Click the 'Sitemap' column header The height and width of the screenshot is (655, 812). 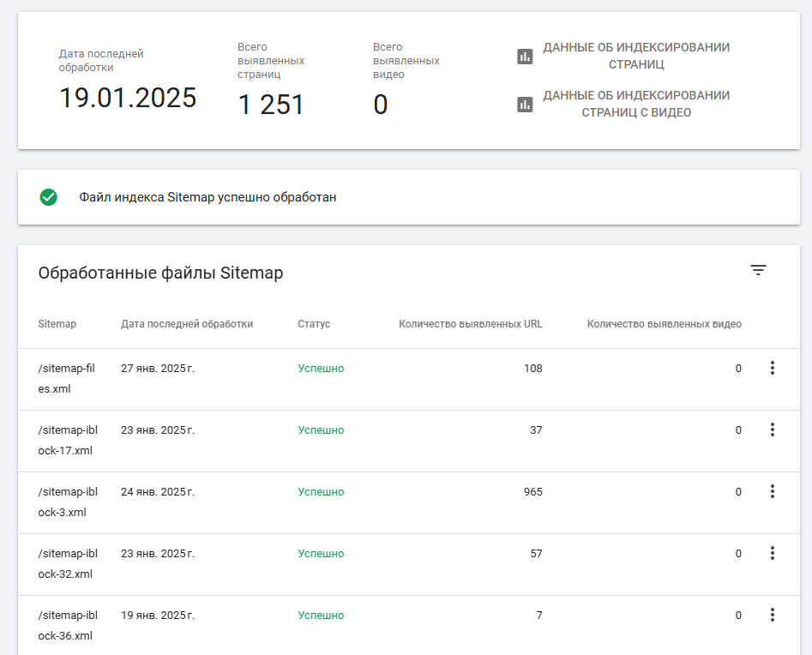(57, 324)
